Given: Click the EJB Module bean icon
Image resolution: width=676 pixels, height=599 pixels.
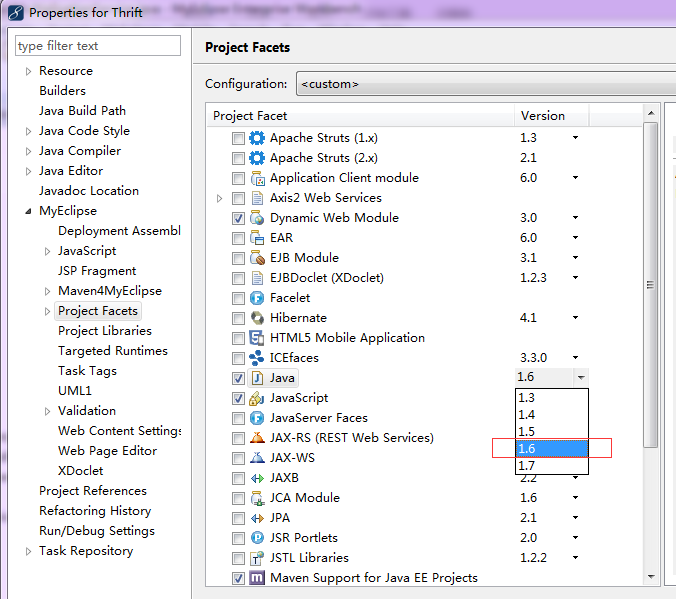Looking at the screenshot, I should tap(257, 258).
